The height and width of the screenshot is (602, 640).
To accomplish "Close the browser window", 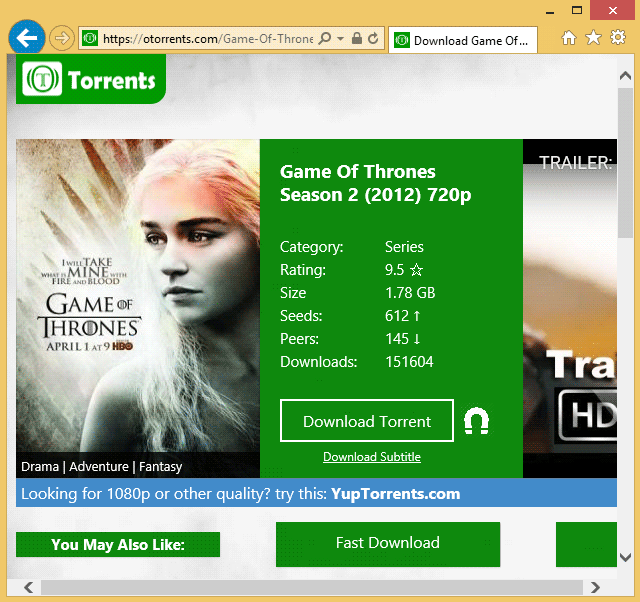I will [x=612, y=10].
